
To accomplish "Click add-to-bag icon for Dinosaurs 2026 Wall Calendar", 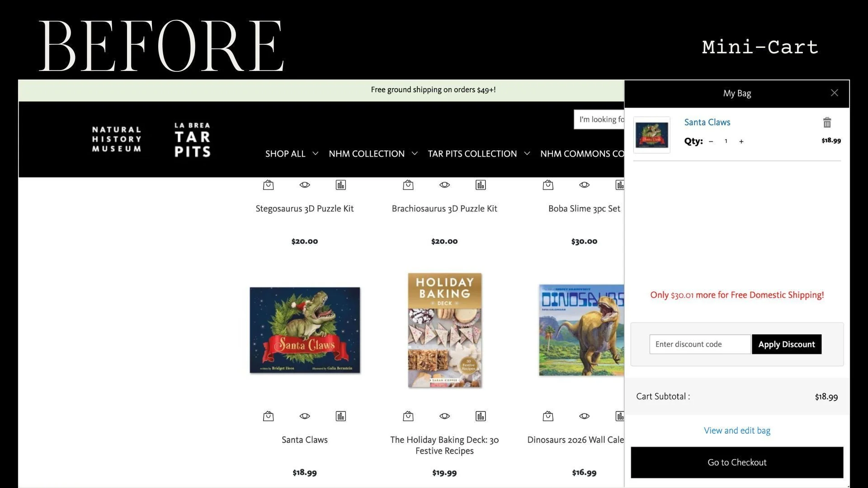I will tap(548, 416).
